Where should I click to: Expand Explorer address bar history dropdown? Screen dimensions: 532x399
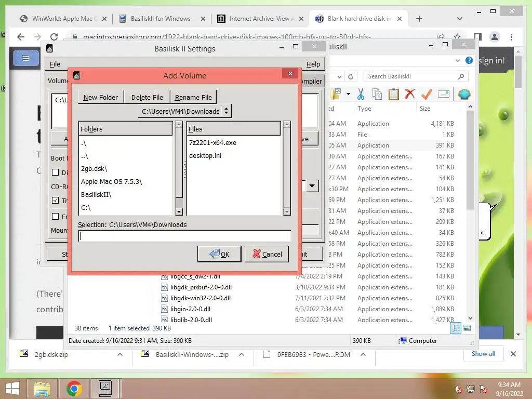(339, 77)
